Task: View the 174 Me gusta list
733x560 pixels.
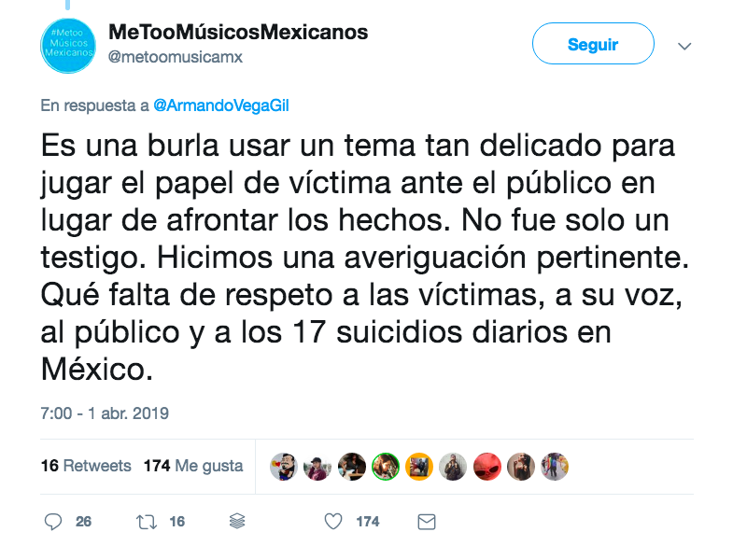Action: click(x=193, y=466)
